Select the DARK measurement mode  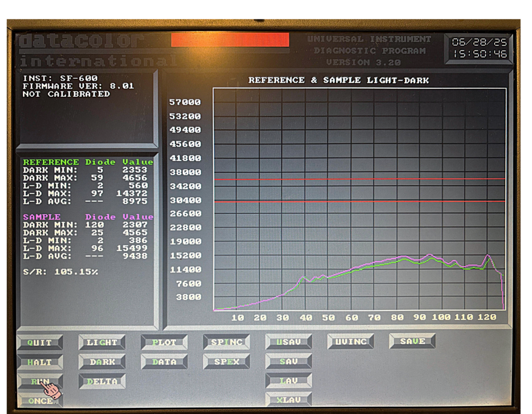click(x=102, y=362)
